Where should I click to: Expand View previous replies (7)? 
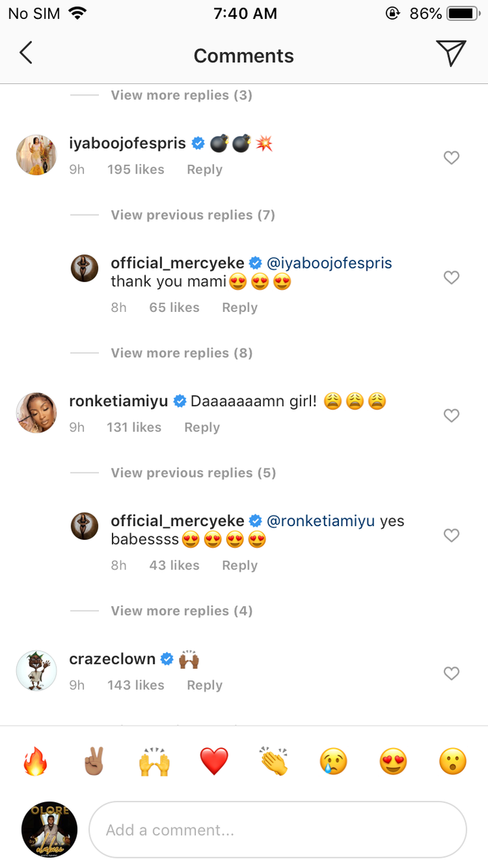point(192,215)
